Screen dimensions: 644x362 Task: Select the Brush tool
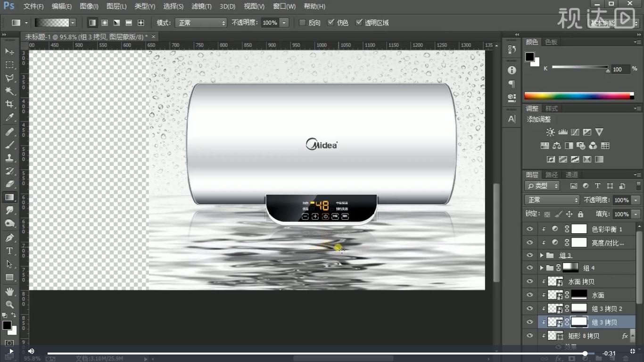point(9,145)
